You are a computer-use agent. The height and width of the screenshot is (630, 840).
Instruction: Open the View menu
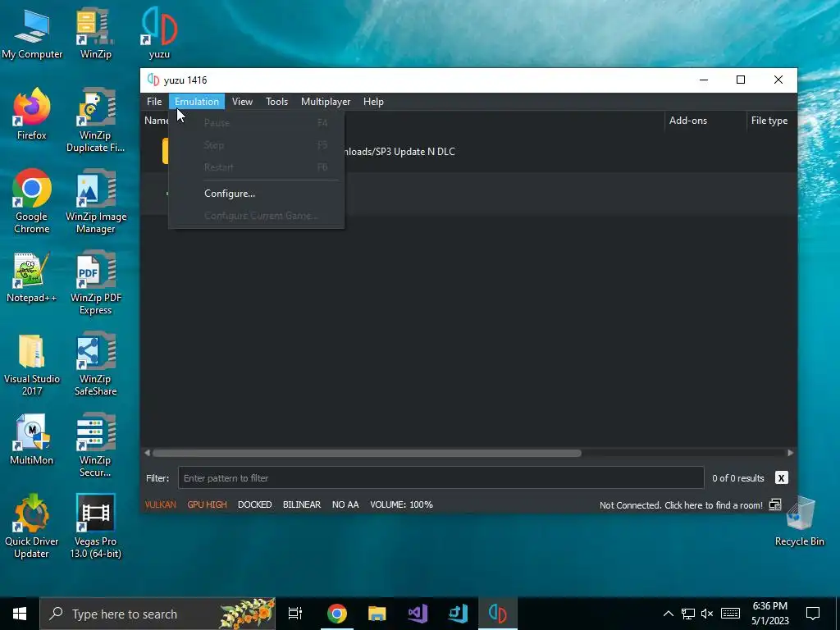pos(242,102)
